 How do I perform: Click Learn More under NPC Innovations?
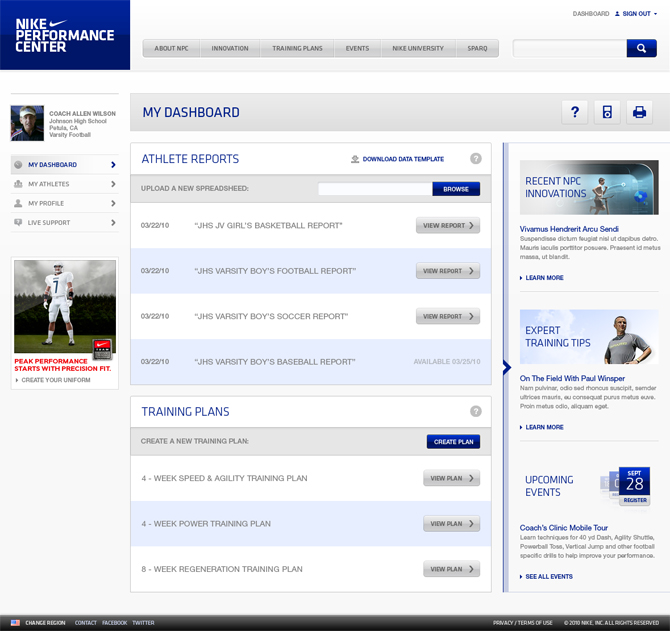pos(544,278)
